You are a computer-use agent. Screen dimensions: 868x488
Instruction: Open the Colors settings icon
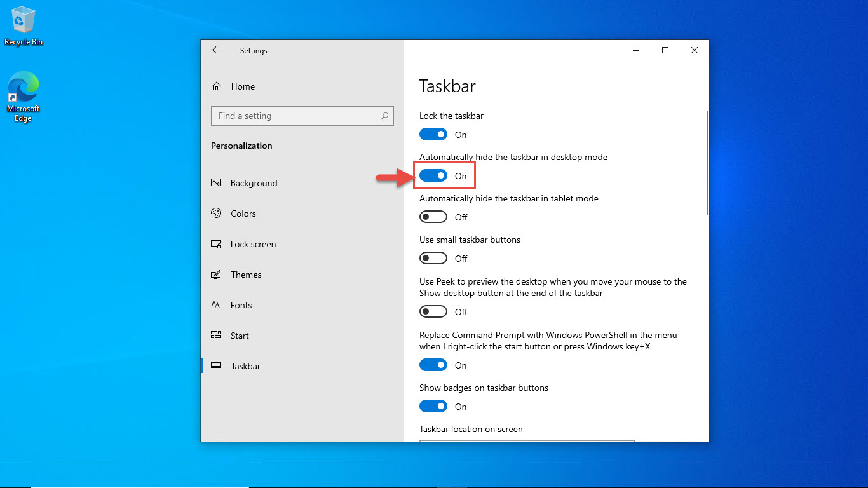coord(216,213)
